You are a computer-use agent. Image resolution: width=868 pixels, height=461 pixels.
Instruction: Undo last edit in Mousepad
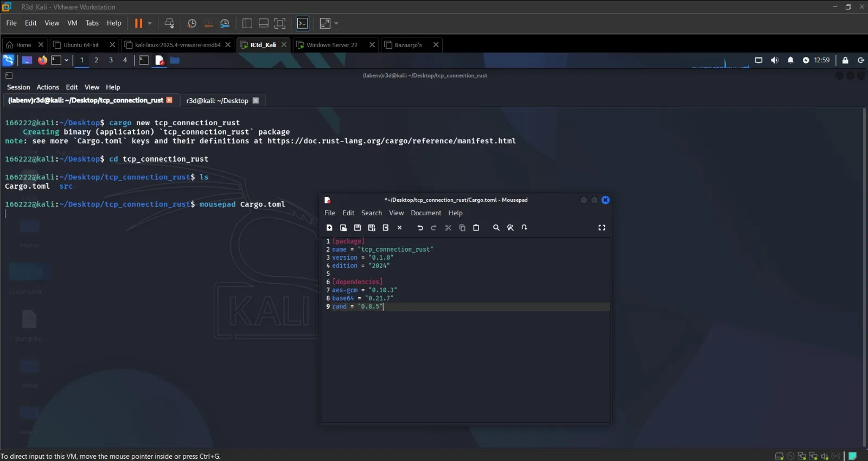click(420, 228)
